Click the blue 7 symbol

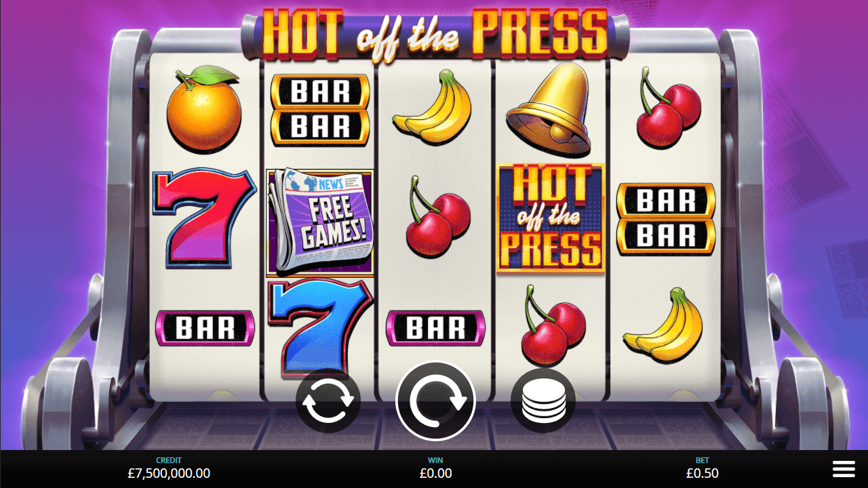coord(320,326)
